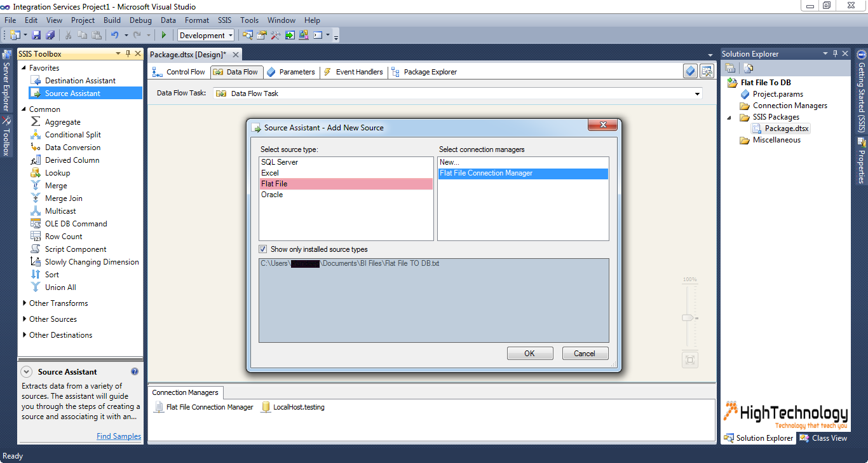868x463 pixels.
Task: Pin the Solution Explorer panel with the pushpin
Action: pyautogui.click(x=834, y=54)
